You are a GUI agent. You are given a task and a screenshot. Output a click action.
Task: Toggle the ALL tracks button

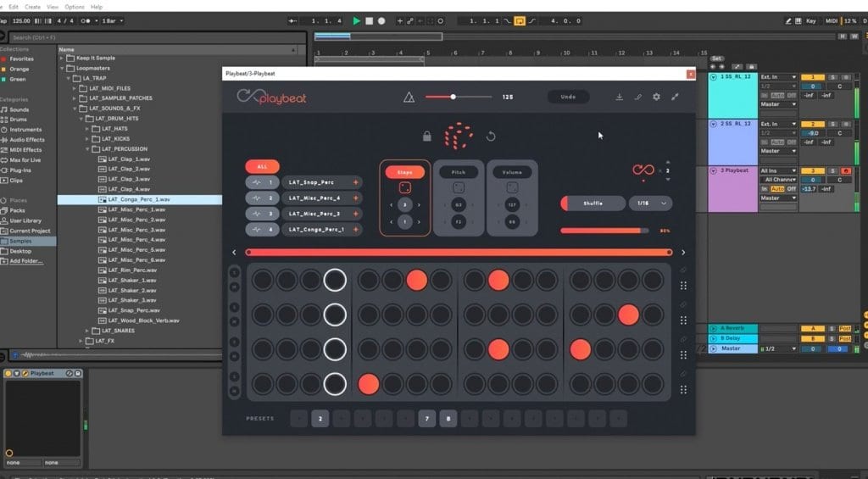[263, 167]
